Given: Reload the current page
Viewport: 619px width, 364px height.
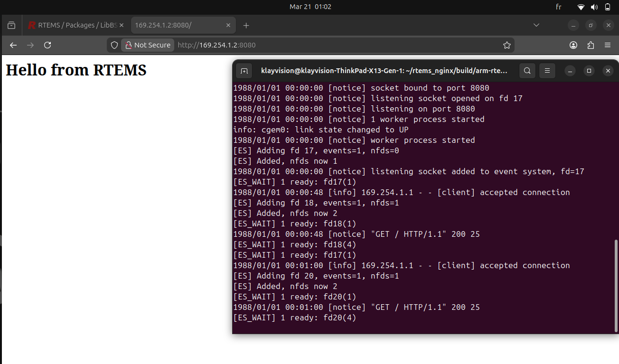Looking at the screenshot, I should tap(47, 45).
